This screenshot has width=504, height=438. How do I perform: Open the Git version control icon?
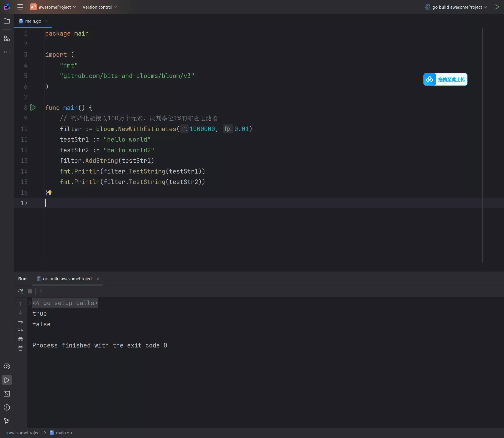click(7, 421)
